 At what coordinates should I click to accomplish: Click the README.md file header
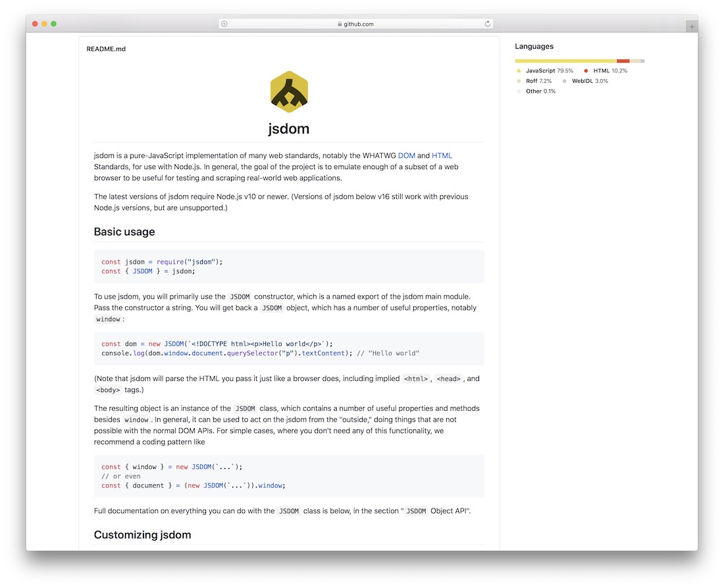(106, 49)
